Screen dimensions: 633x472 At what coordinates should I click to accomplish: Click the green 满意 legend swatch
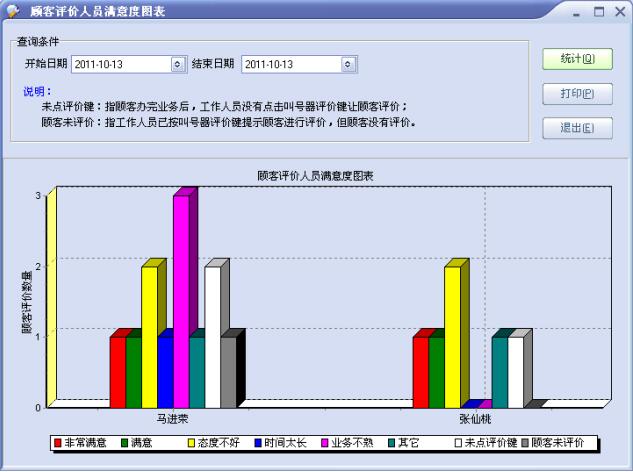coord(126,441)
